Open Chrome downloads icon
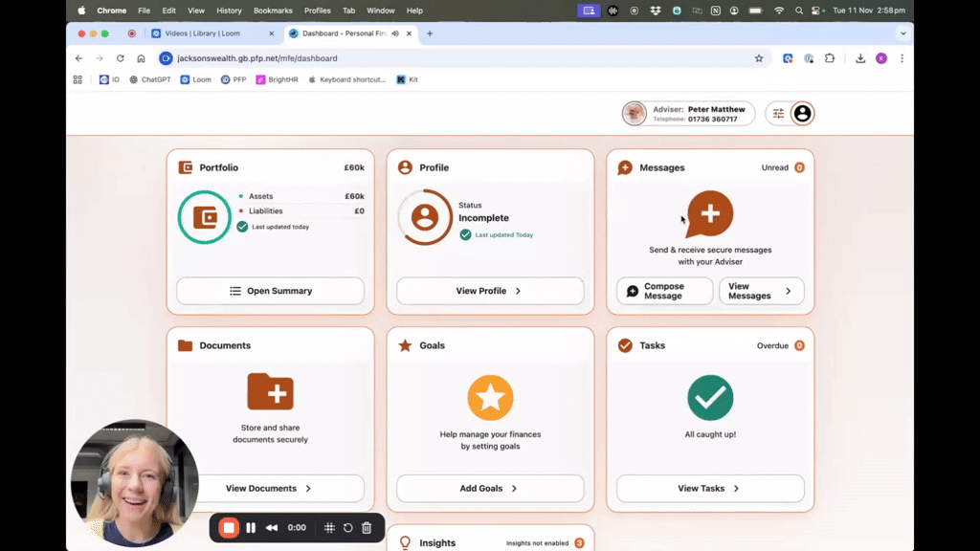Image resolution: width=980 pixels, height=551 pixels. click(860, 58)
